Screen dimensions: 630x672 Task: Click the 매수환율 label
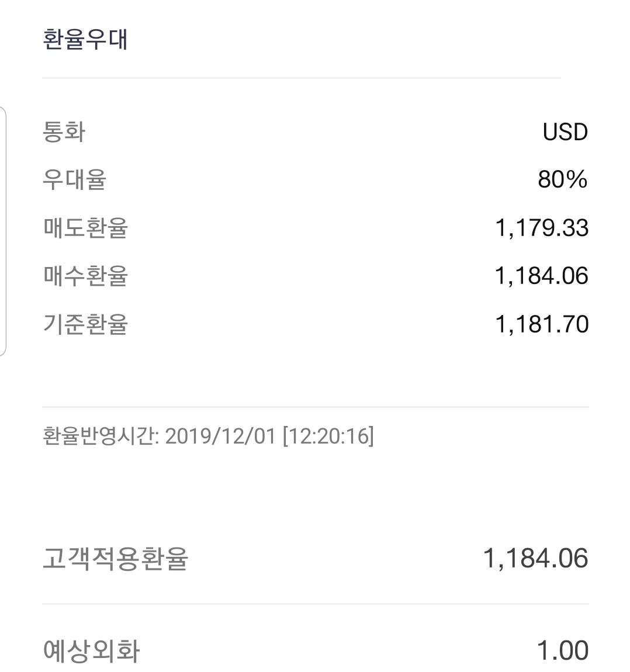(x=85, y=276)
